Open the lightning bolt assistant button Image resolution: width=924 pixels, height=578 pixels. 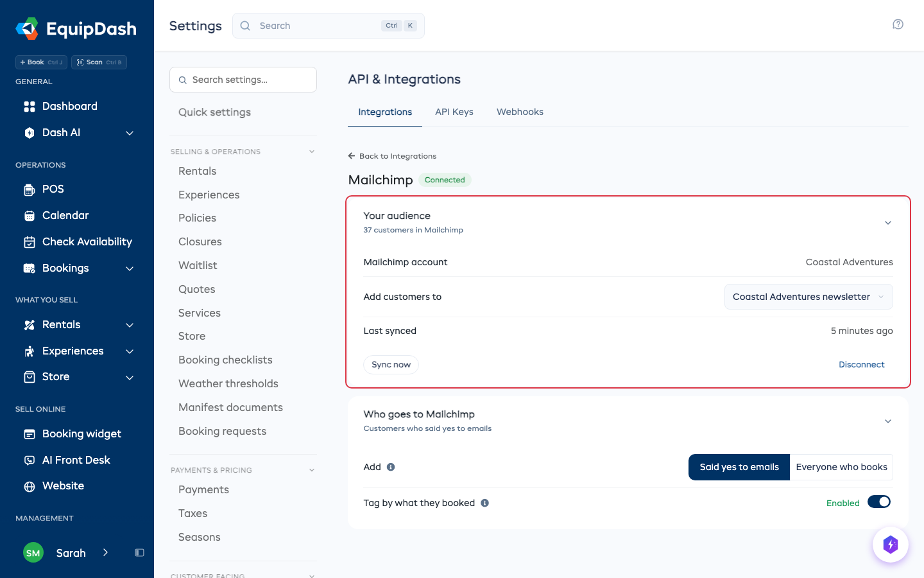pyautogui.click(x=890, y=545)
